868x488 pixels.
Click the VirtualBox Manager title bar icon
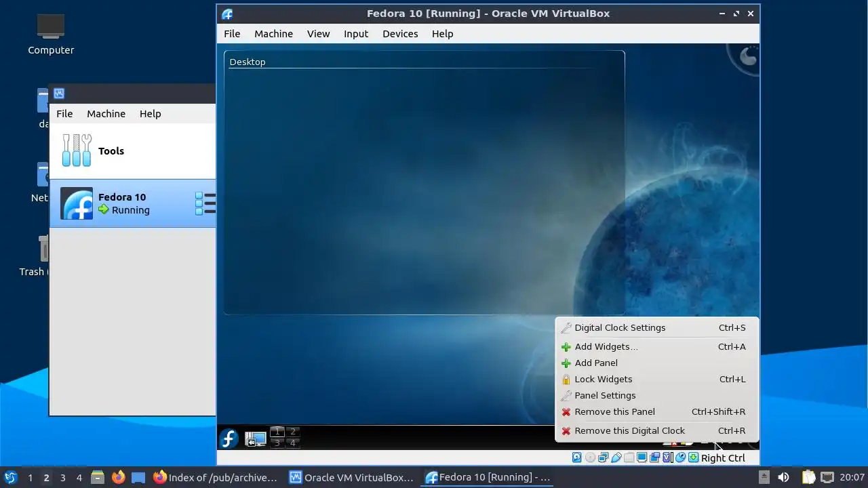pyautogui.click(x=59, y=94)
